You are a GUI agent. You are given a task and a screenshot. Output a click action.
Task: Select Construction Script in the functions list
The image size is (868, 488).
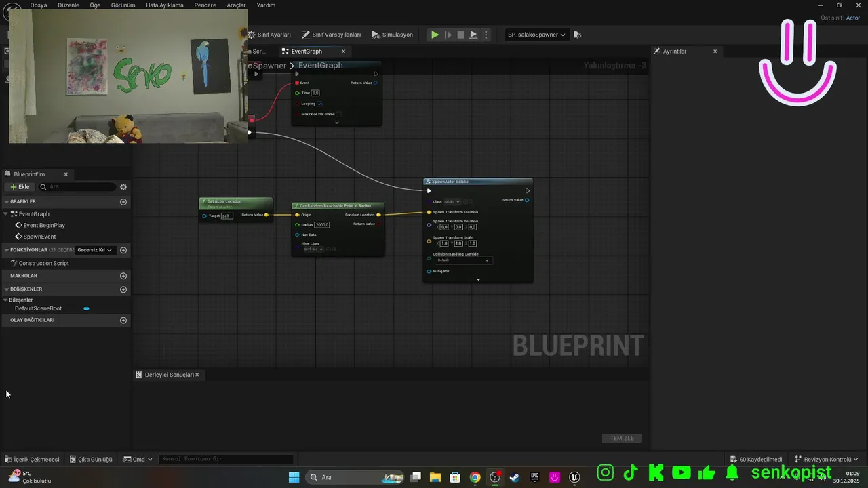click(x=44, y=263)
